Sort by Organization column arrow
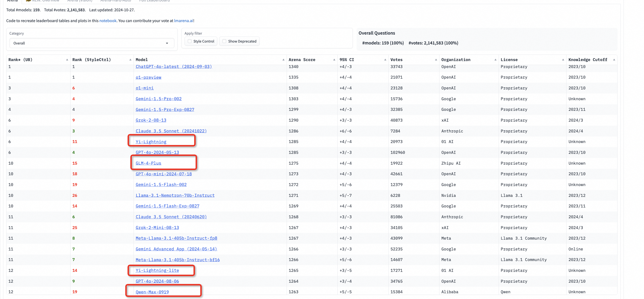The image size is (644, 299). coord(495,60)
